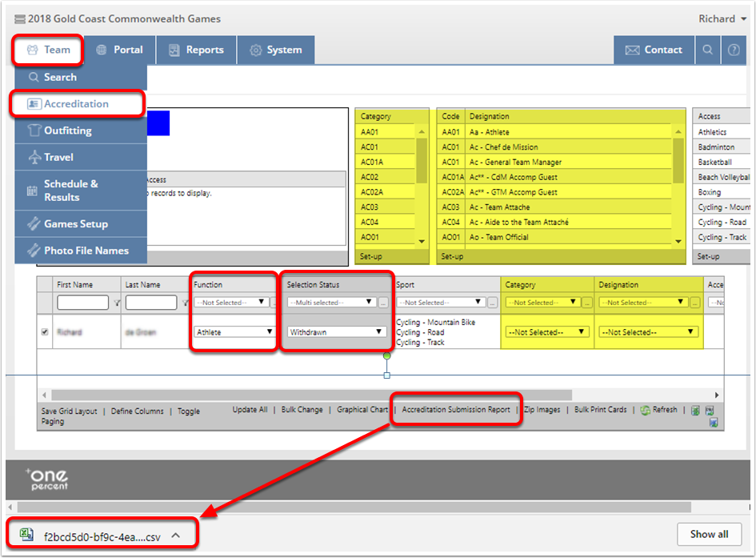This screenshot has width=756, height=558.
Task: Click the ellipsis button beside the Selection Status filter
Action: [x=383, y=303]
